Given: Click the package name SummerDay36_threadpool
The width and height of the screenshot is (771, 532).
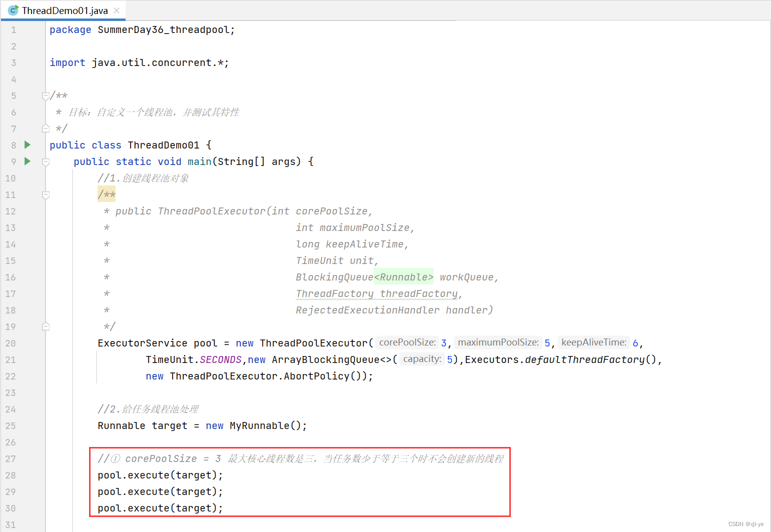Looking at the screenshot, I should point(164,30).
